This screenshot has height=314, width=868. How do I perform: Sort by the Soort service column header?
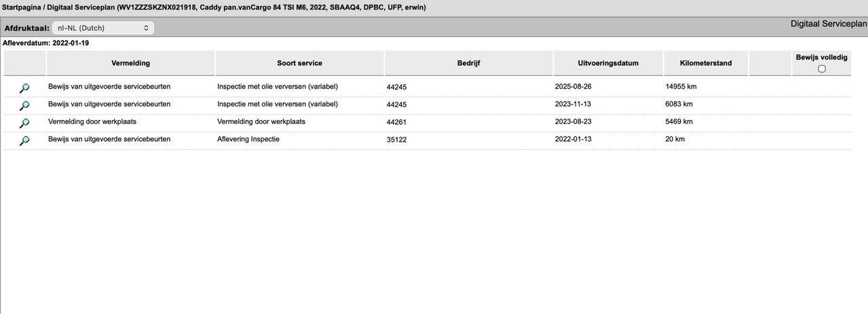click(x=299, y=63)
